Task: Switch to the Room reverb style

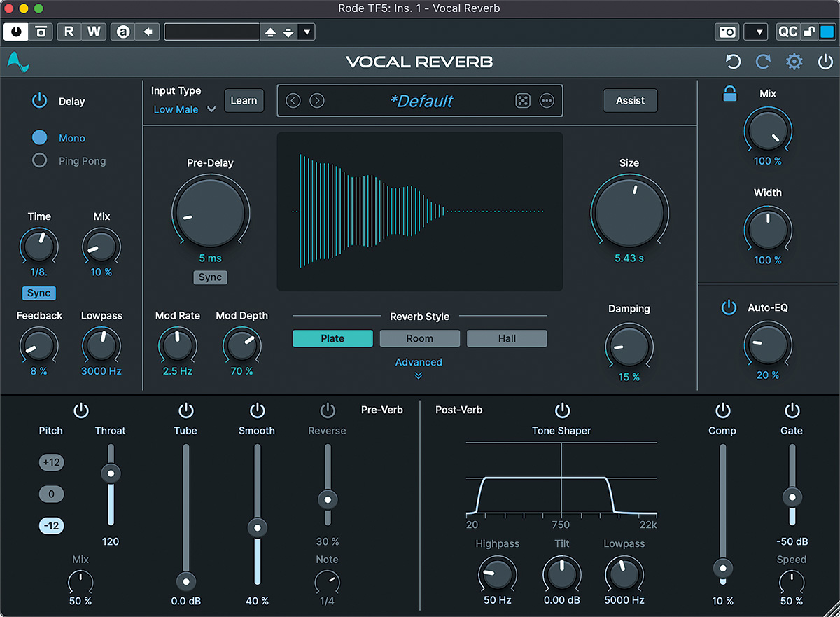Action: coord(419,338)
